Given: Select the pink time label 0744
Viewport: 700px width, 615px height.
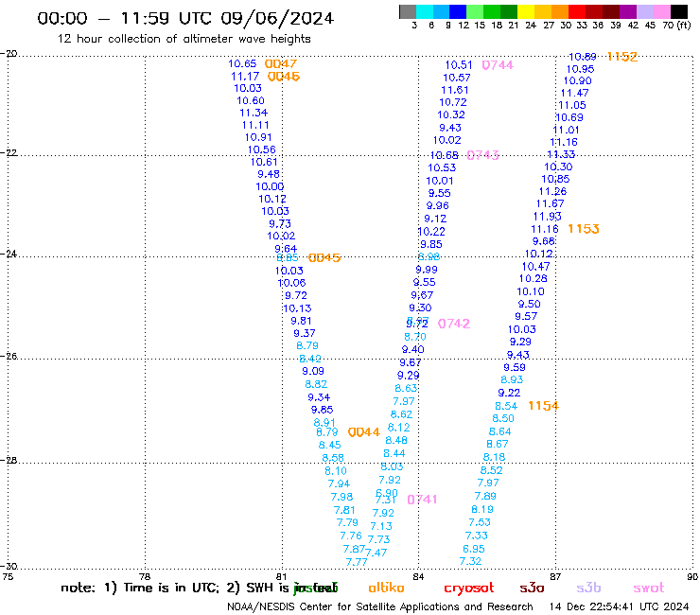Looking at the screenshot, I should (498, 65).
